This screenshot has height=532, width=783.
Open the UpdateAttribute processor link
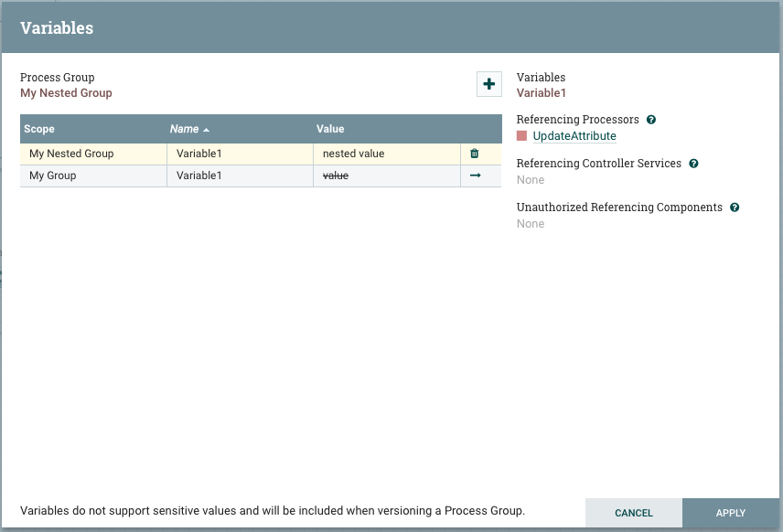click(574, 136)
